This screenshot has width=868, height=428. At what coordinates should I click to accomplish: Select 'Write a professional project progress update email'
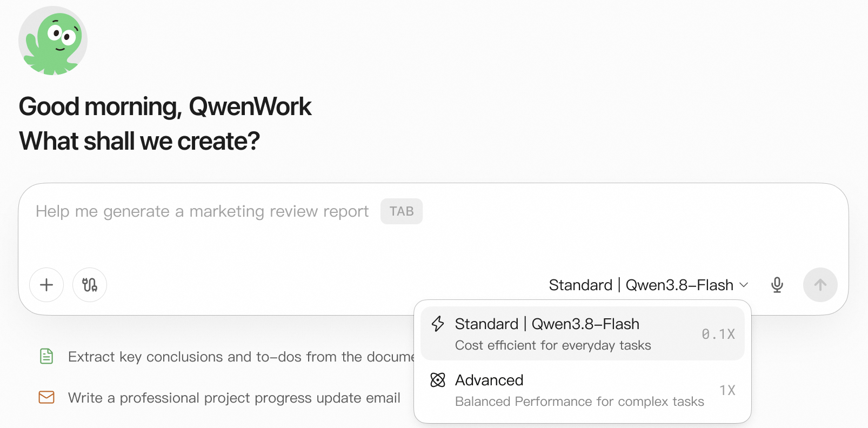pos(219,398)
